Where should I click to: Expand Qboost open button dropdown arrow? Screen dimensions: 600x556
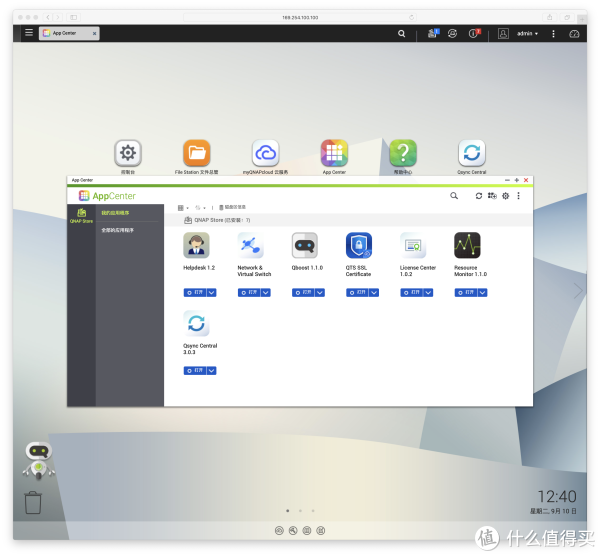pyautogui.click(x=320, y=293)
